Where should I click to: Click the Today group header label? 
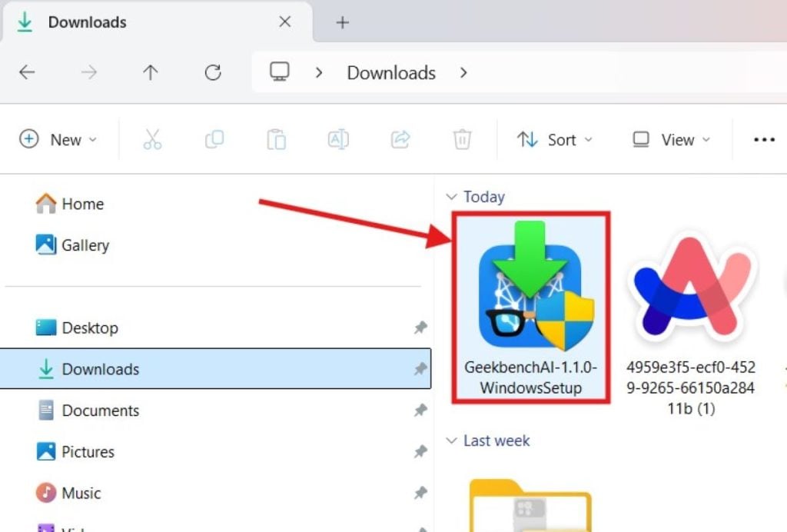(484, 197)
